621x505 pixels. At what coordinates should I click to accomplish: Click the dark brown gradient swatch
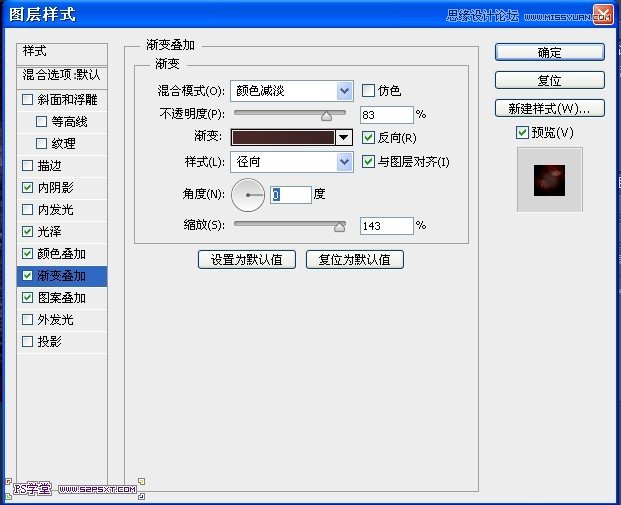(x=283, y=137)
